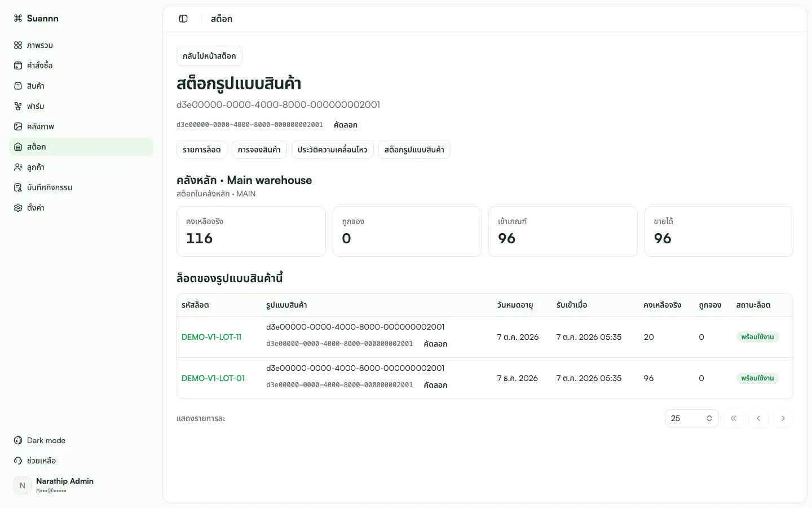Open ฟาร์ม farm icon in sidebar
This screenshot has width=812, height=508.
pos(18,106)
